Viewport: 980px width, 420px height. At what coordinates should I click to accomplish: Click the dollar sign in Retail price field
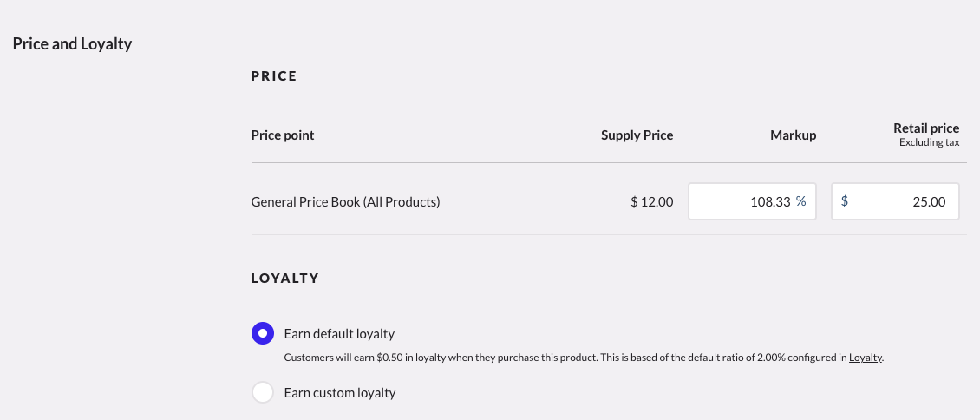coord(845,201)
